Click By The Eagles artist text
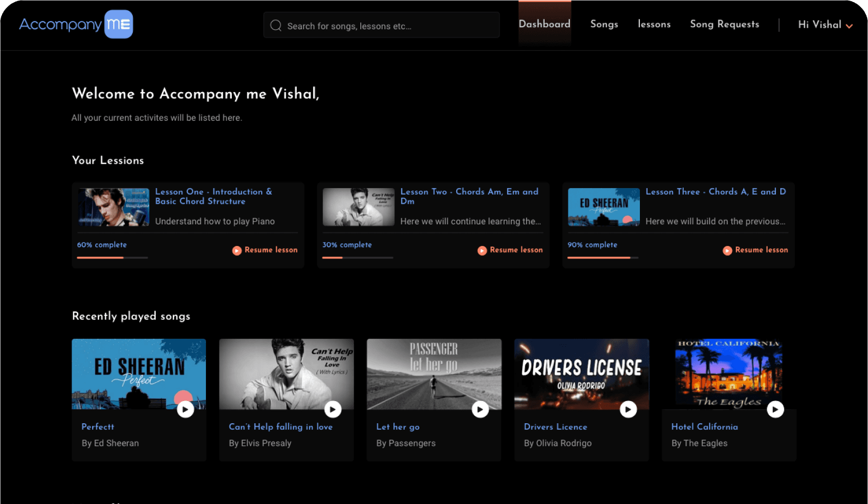This screenshot has height=504, width=868. pyautogui.click(x=699, y=443)
